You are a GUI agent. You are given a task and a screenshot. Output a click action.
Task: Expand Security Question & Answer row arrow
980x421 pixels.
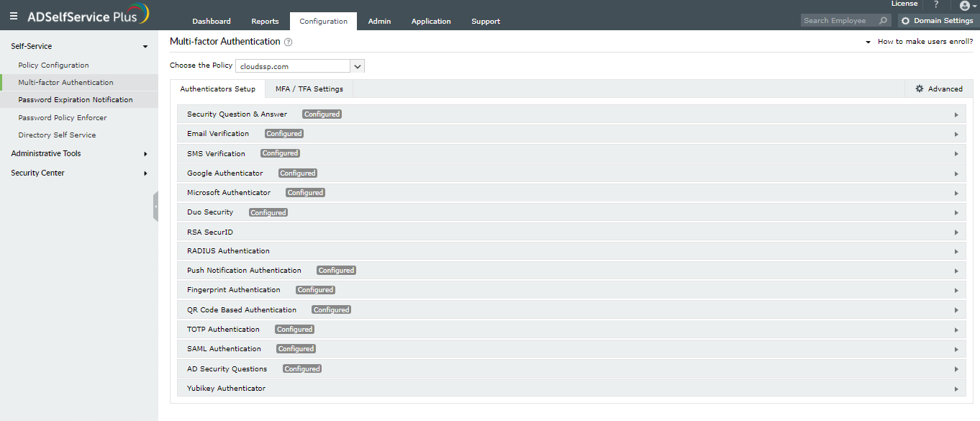click(956, 114)
